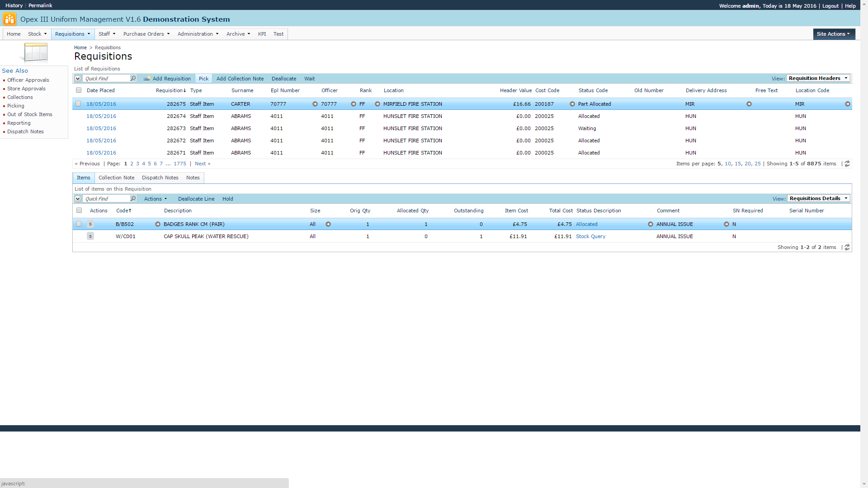Click the arrow icon next to Epl Number 70777
The width and height of the screenshot is (868, 488).
[x=315, y=104]
